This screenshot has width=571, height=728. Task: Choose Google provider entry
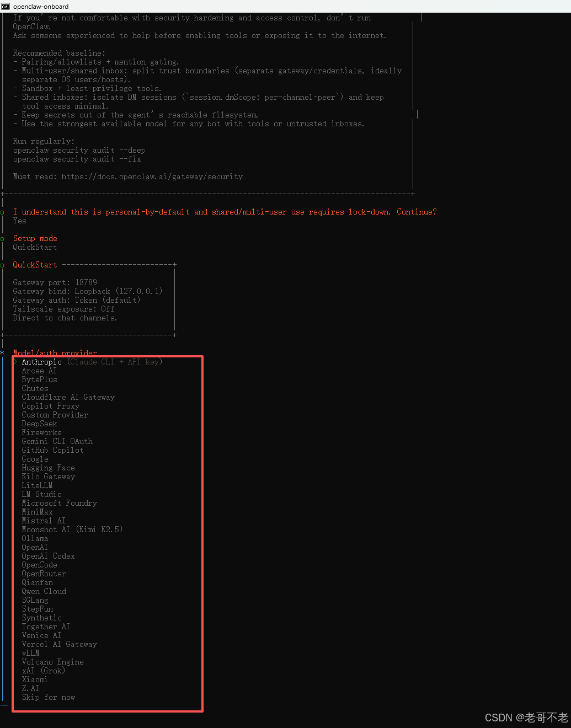[35, 459]
